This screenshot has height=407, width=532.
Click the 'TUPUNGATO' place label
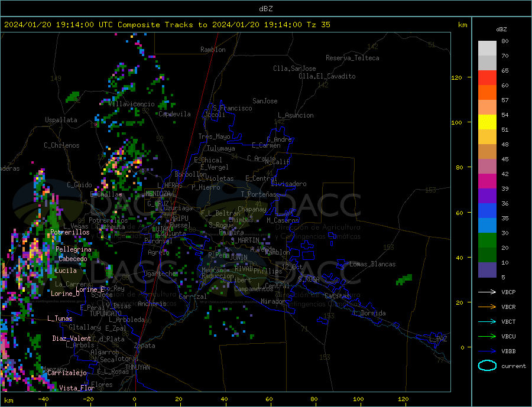pos(106,314)
